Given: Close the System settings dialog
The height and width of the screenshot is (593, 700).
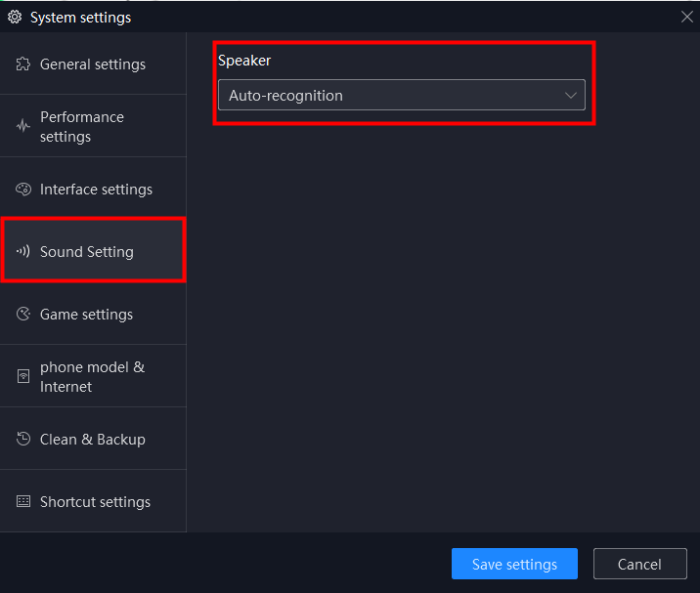Looking at the screenshot, I should (686, 17).
